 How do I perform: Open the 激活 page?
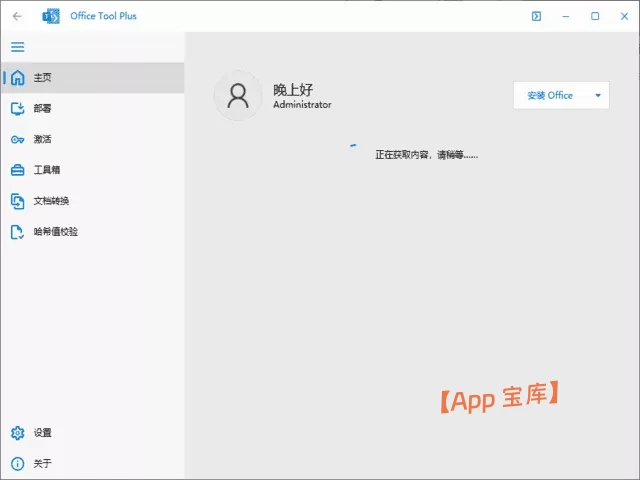coord(93,140)
